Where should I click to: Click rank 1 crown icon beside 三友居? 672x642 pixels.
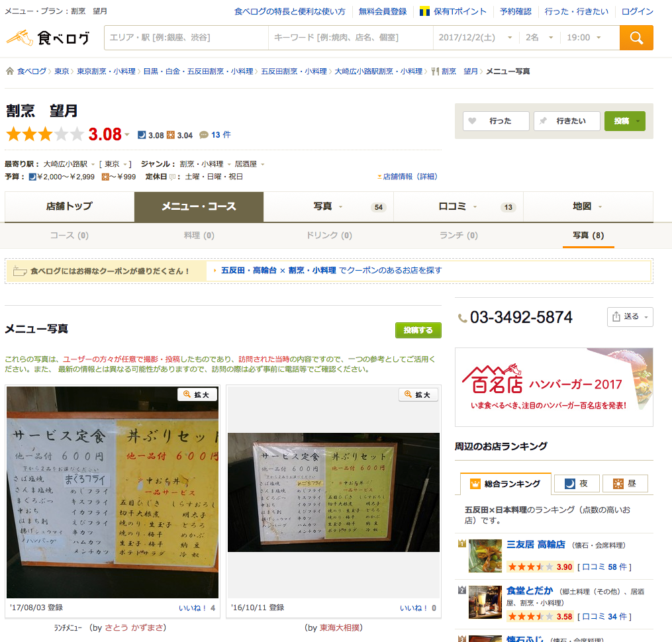point(462,544)
